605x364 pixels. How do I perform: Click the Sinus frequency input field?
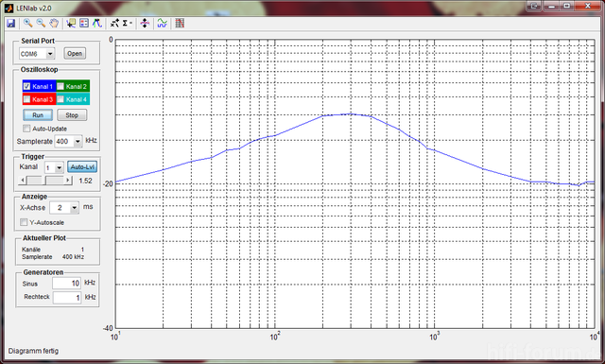66,283
